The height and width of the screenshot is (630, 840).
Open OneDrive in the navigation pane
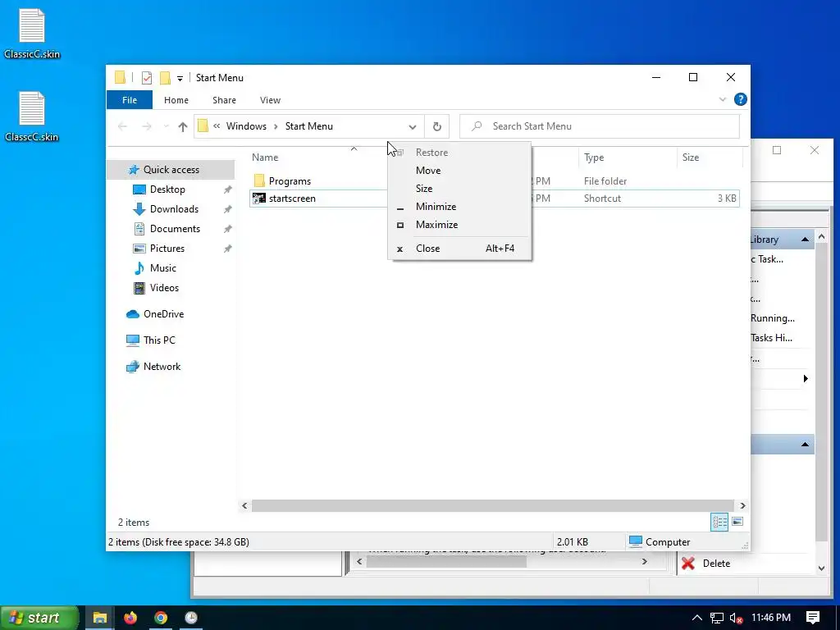click(163, 314)
